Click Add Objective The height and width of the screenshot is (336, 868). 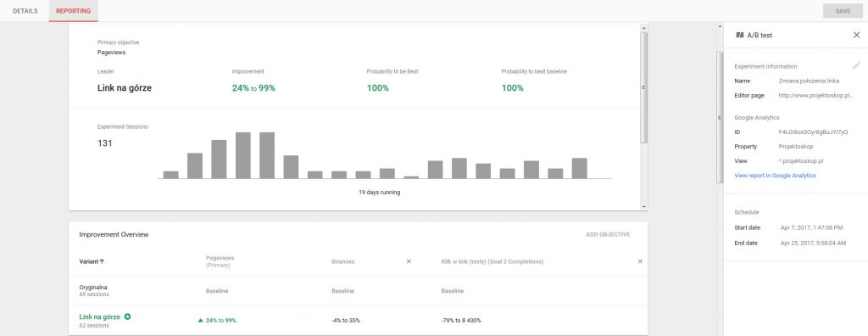(608, 234)
